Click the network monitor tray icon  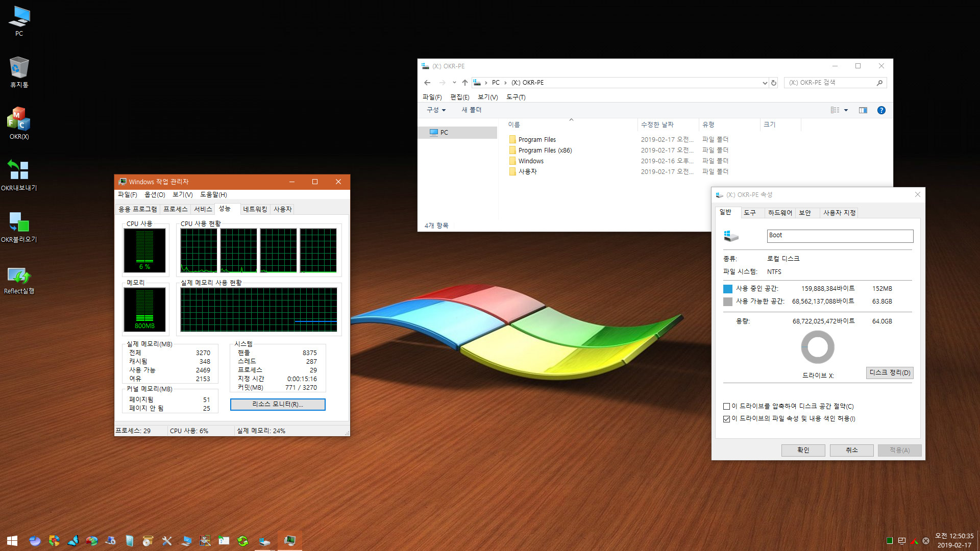[902, 541]
